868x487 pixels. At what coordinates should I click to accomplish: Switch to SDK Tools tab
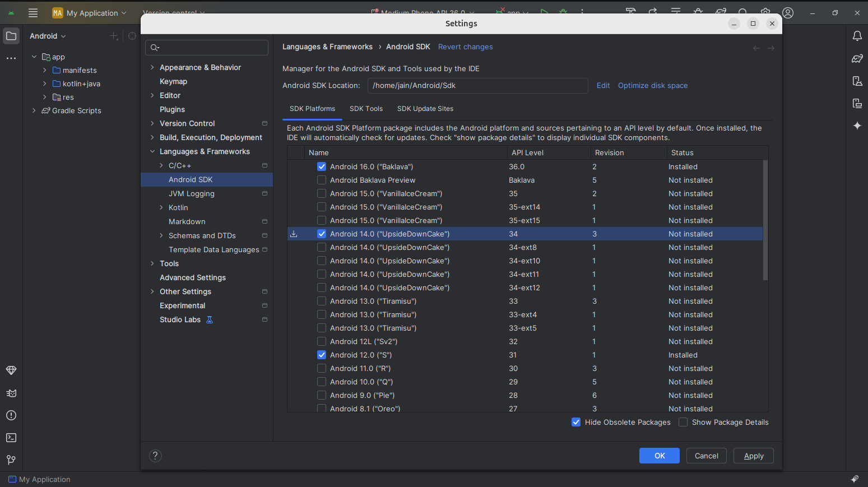pyautogui.click(x=366, y=109)
